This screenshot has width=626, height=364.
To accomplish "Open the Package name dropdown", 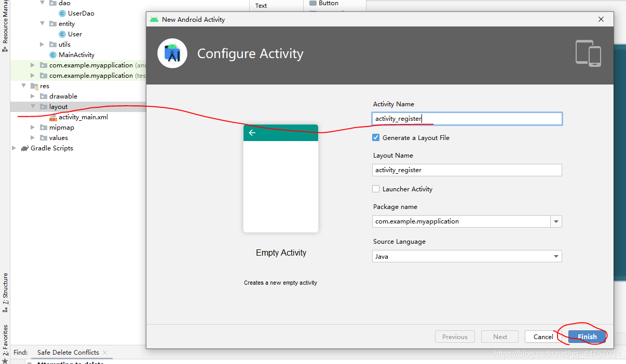I will pyautogui.click(x=556, y=221).
